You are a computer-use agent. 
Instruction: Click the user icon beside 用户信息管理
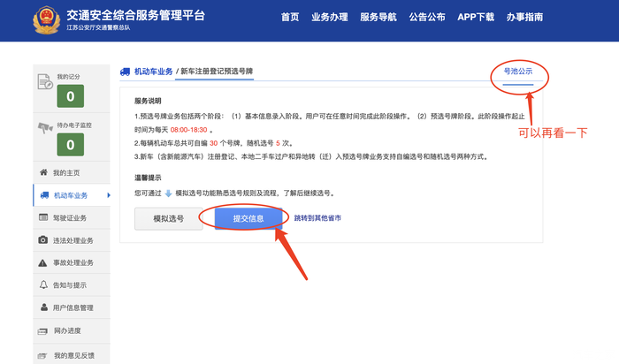pos(43,308)
